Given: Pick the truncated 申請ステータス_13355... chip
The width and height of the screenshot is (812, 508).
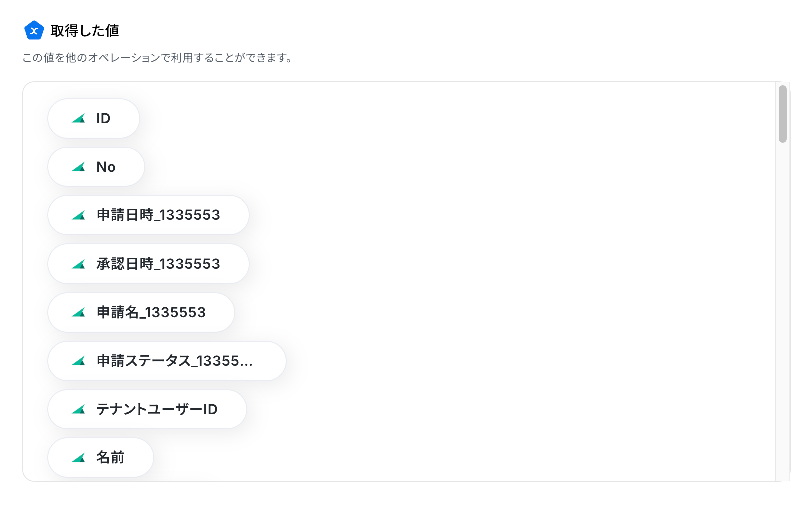Looking at the screenshot, I should [167, 361].
